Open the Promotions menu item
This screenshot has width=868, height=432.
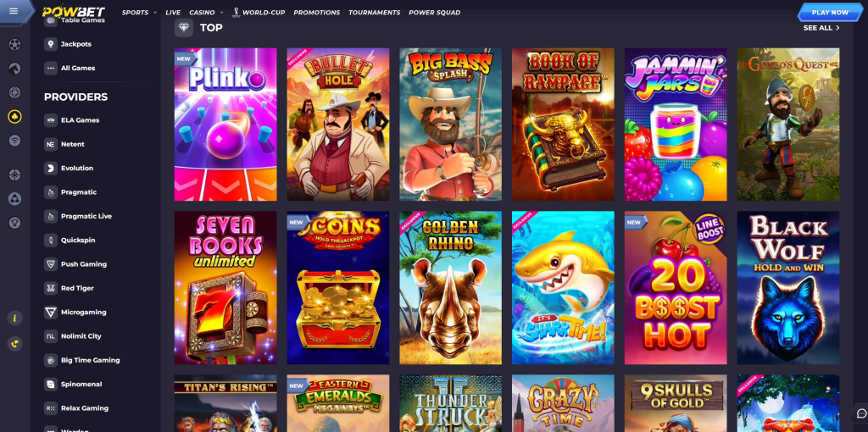tap(317, 13)
